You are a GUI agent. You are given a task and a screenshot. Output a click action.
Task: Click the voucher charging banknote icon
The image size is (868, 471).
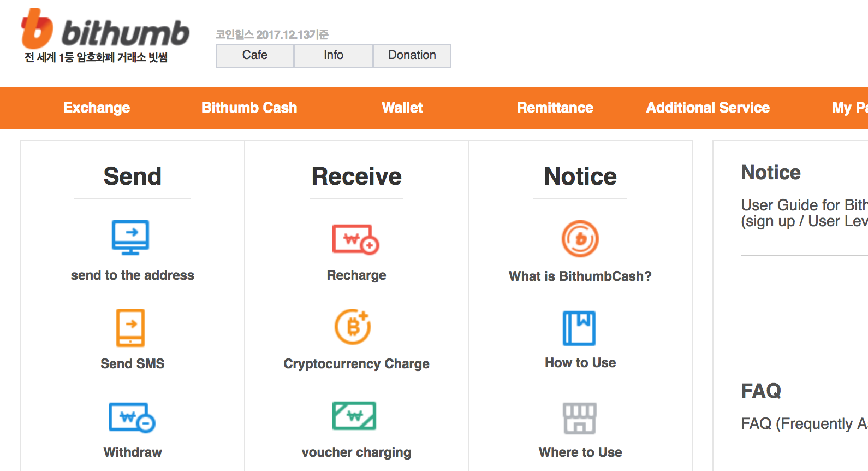(354, 416)
